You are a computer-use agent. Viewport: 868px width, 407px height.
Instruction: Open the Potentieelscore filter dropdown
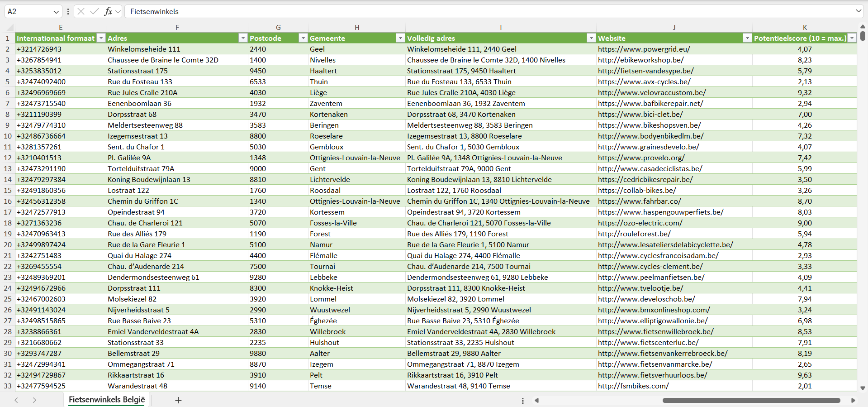click(x=852, y=38)
